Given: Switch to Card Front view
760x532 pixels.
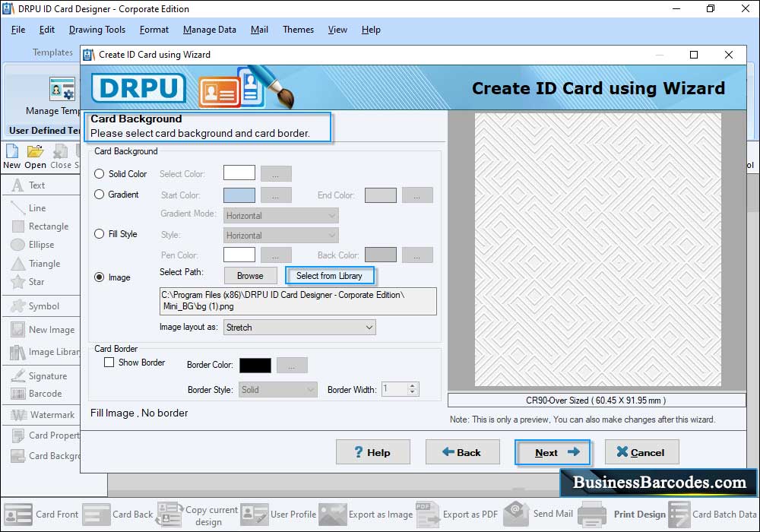Looking at the screenshot, I should (41, 514).
